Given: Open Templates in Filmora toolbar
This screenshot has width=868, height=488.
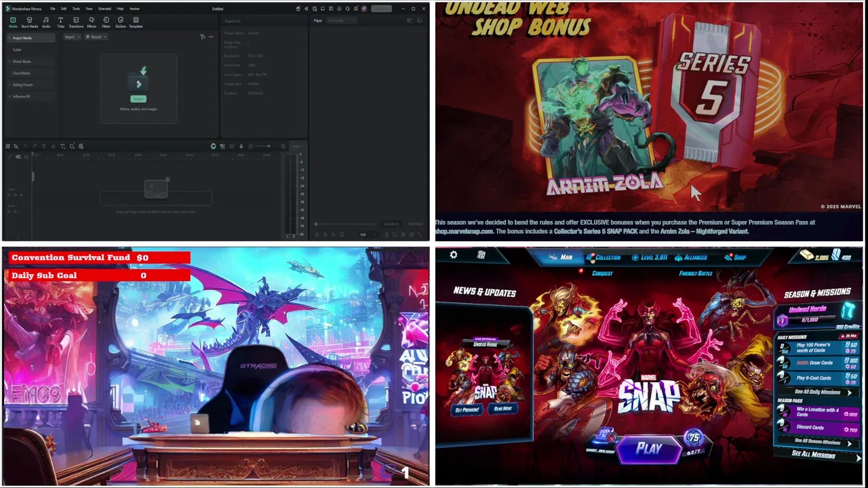Looking at the screenshot, I should 136,22.
